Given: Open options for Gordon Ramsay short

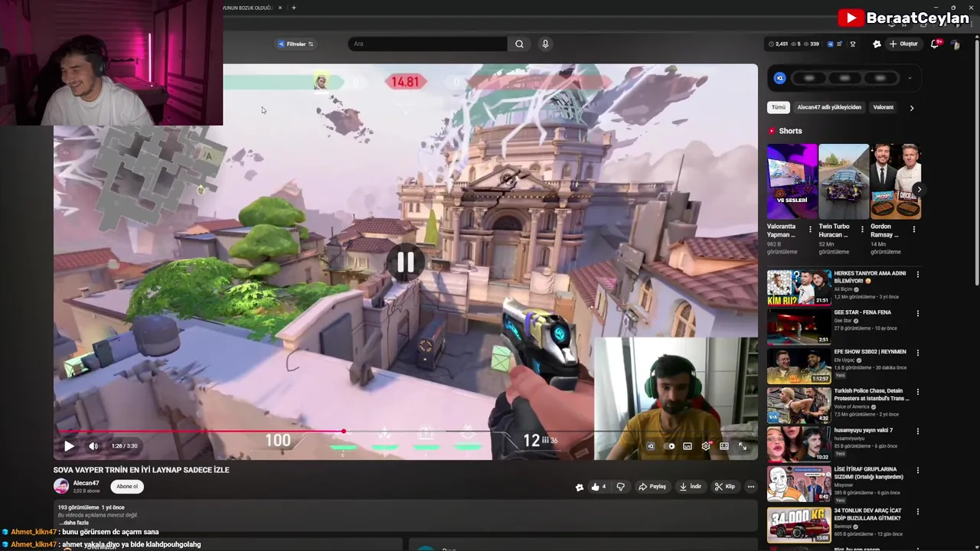Looking at the screenshot, I should 913,229.
